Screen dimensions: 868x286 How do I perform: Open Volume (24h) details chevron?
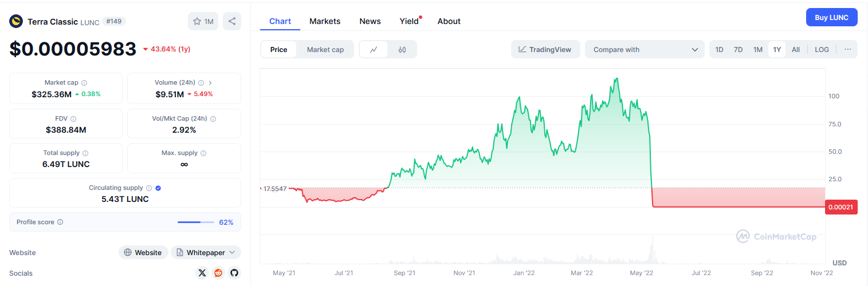[210, 83]
